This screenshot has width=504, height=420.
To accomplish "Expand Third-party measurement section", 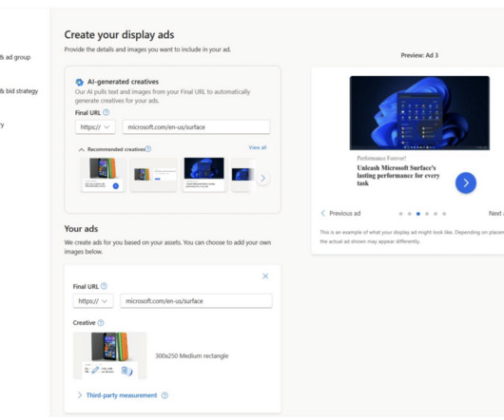I will [118, 395].
